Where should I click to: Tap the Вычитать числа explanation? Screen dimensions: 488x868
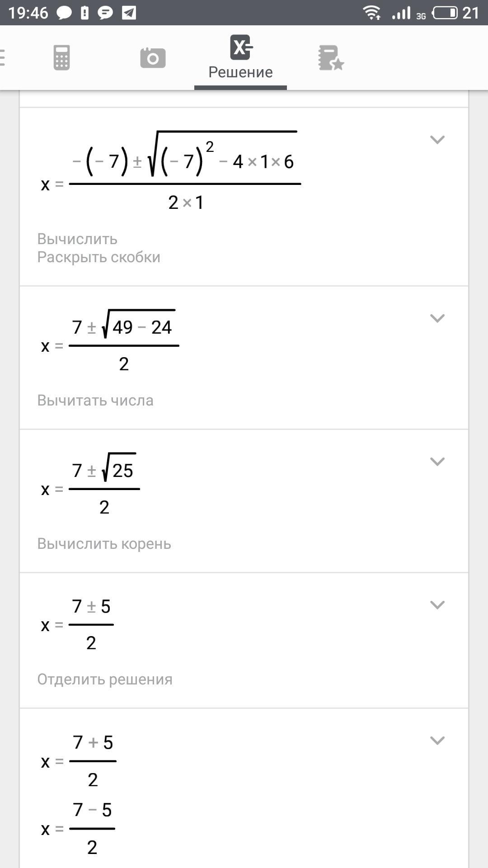click(95, 400)
